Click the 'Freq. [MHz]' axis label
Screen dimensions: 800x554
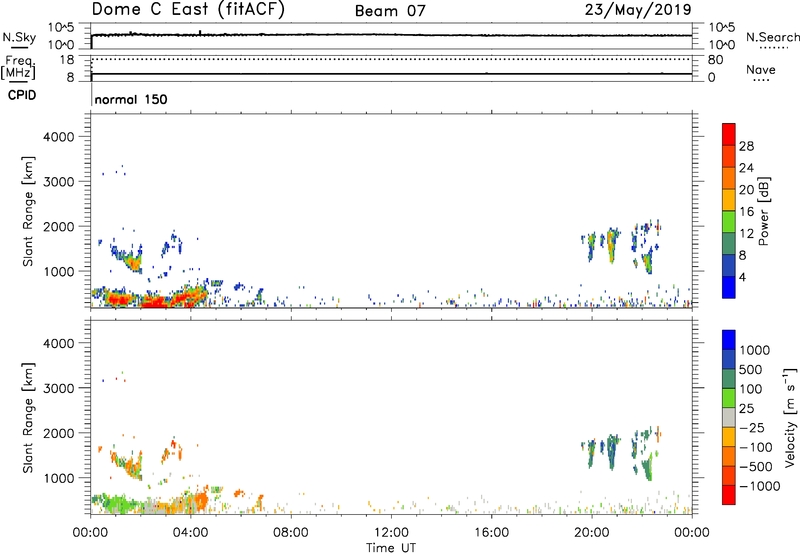tap(18, 68)
